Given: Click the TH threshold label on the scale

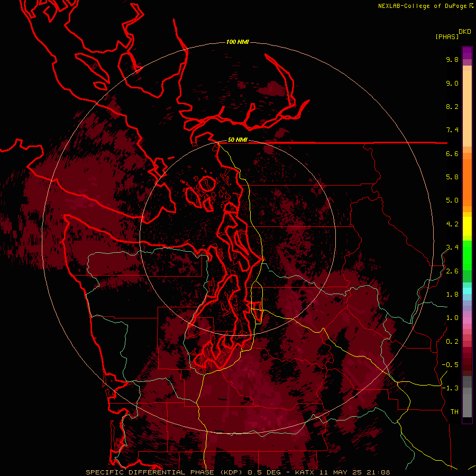Looking at the screenshot, I should click(454, 412).
